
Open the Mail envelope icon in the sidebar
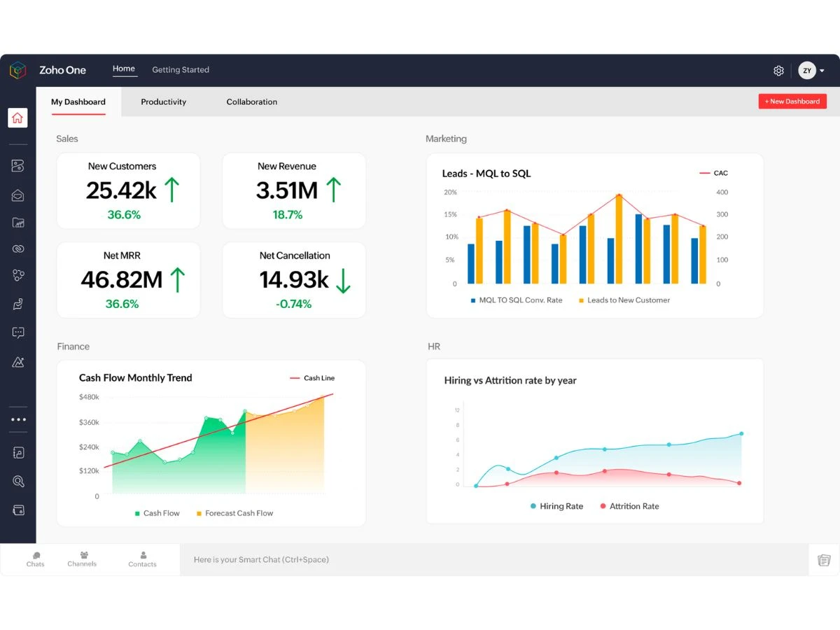pos(18,196)
